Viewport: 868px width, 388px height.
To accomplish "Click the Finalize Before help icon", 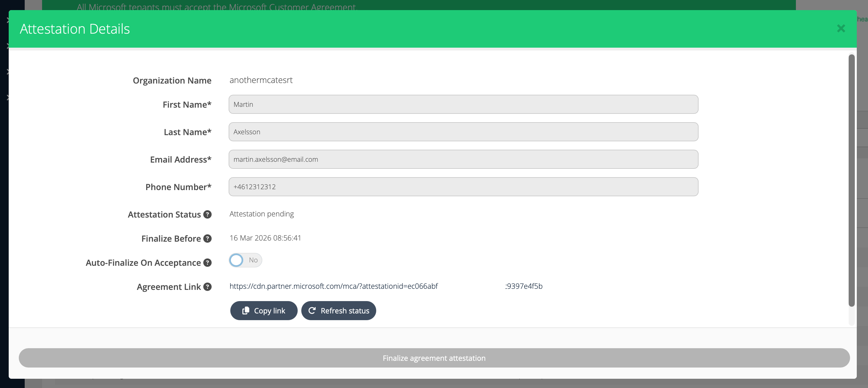I will pos(208,239).
